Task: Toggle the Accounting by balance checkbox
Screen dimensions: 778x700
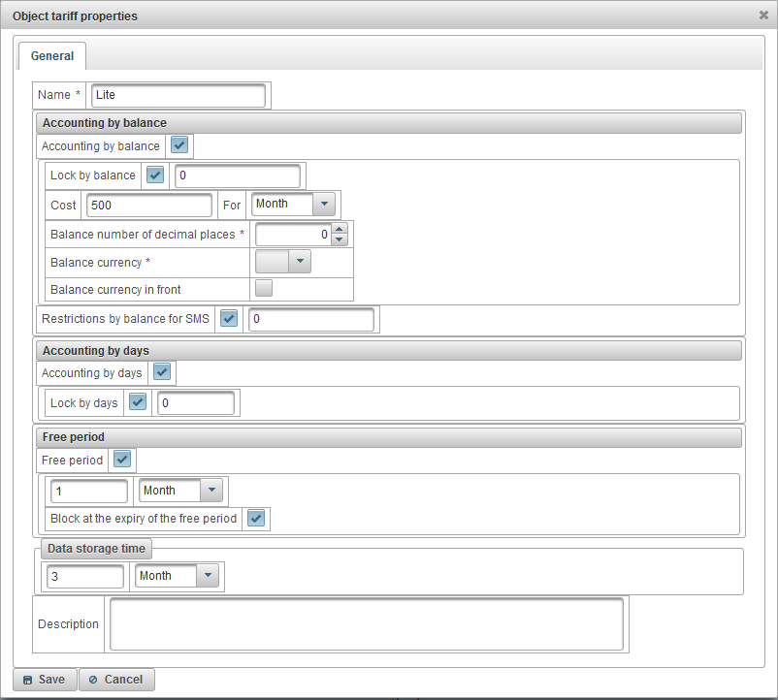Action: point(178,145)
